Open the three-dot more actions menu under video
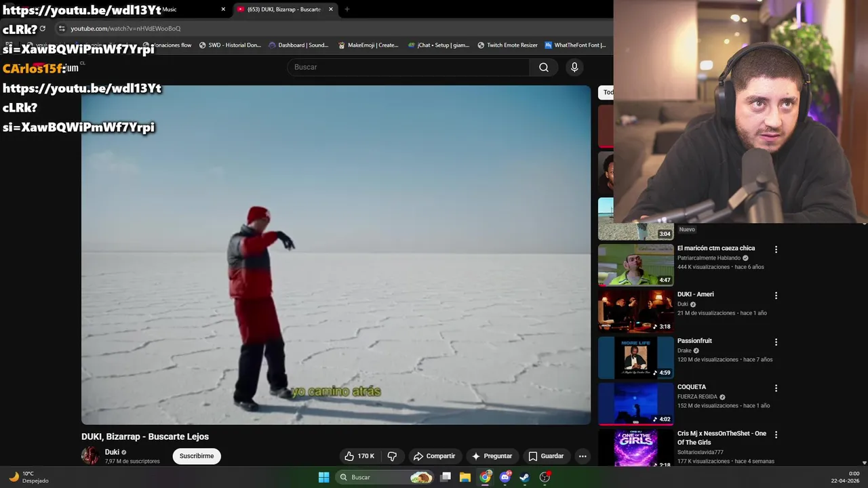The height and width of the screenshot is (488, 868). coord(583,456)
